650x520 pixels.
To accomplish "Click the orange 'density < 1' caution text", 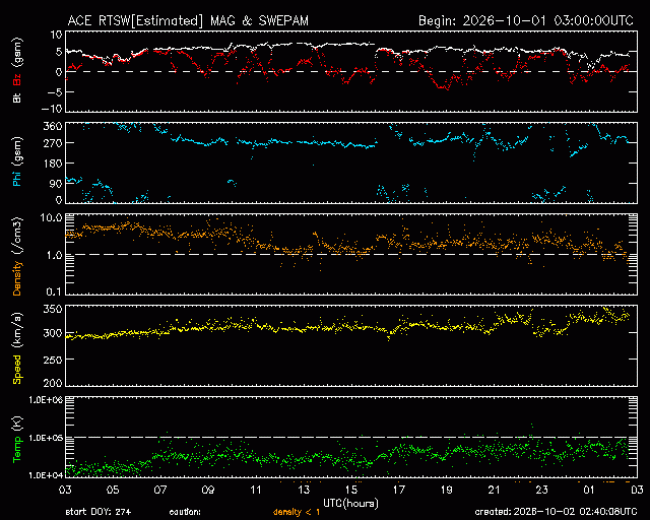I will pos(296,512).
